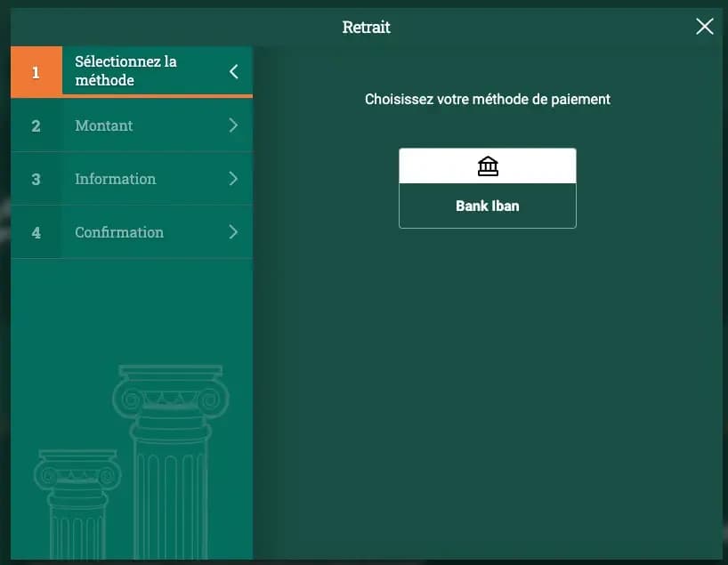The image size is (728, 565).
Task: Click the Bank Iban label
Action: [x=488, y=206]
